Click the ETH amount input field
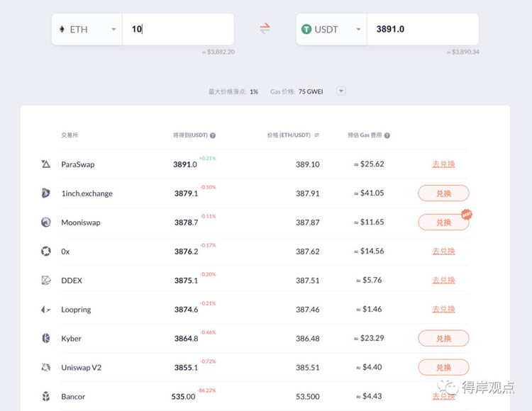This screenshot has width=532, height=411. coord(177,30)
